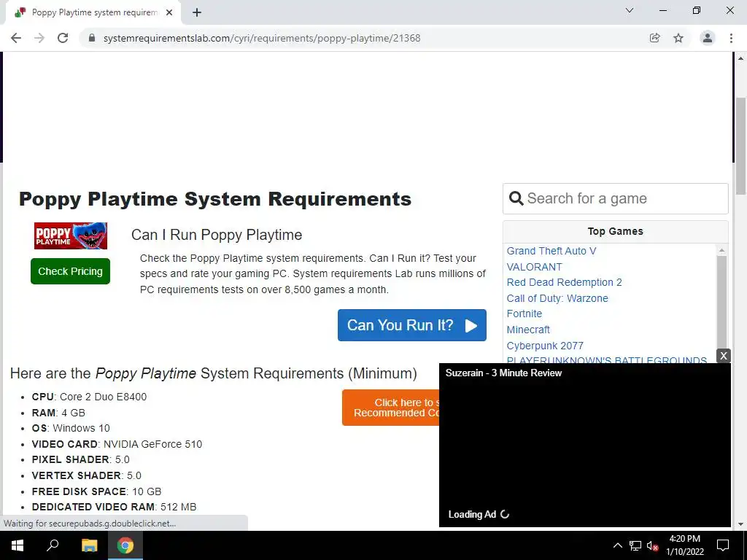The height and width of the screenshot is (560, 747).
Task: Click the Can You Run It? button
Action: (412, 325)
